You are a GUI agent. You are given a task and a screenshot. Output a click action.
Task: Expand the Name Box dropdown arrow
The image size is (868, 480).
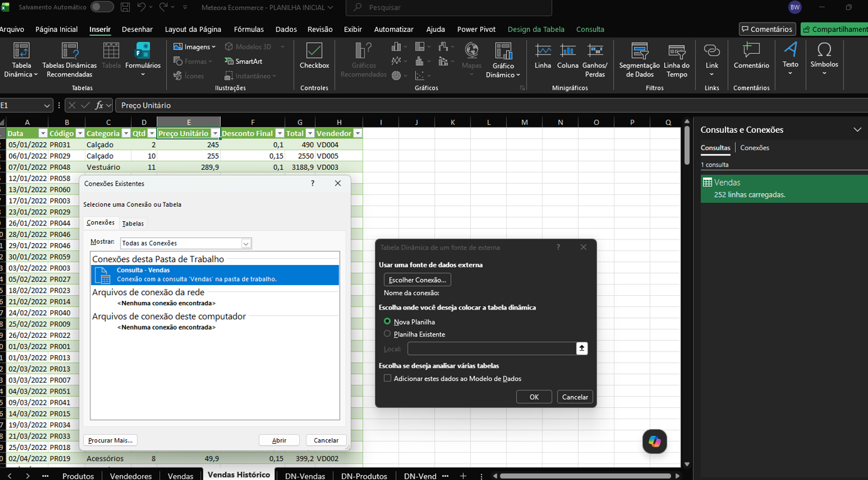[x=46, y=105]
